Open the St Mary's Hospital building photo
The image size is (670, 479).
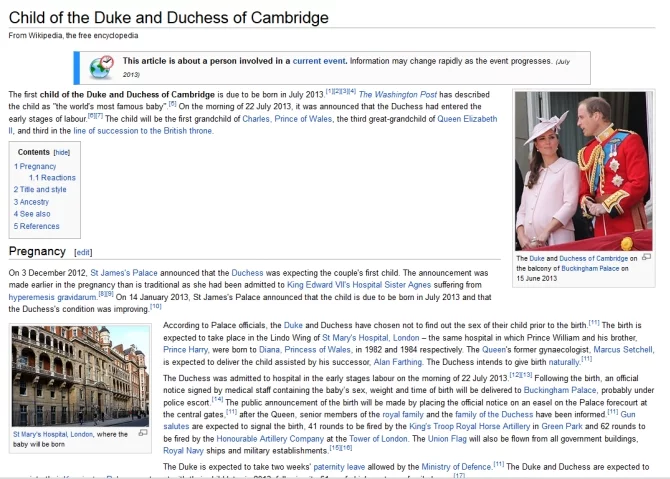(79, 375)
